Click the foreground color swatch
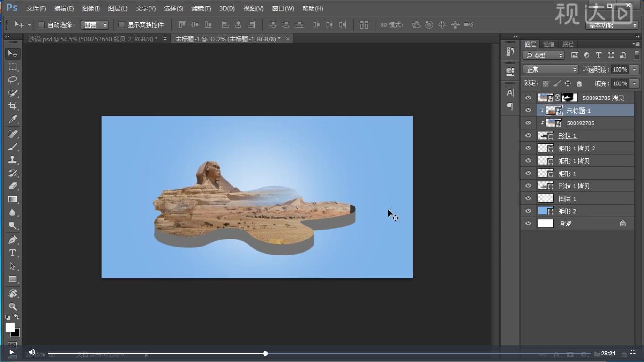 pos(10,327)
